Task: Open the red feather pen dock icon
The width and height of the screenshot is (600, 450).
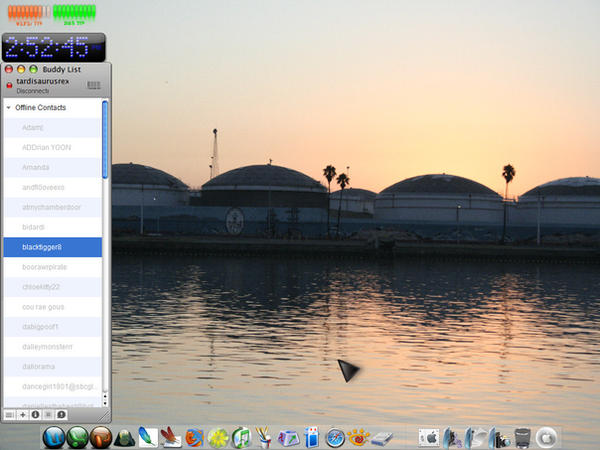Action: tap(171, 437)
